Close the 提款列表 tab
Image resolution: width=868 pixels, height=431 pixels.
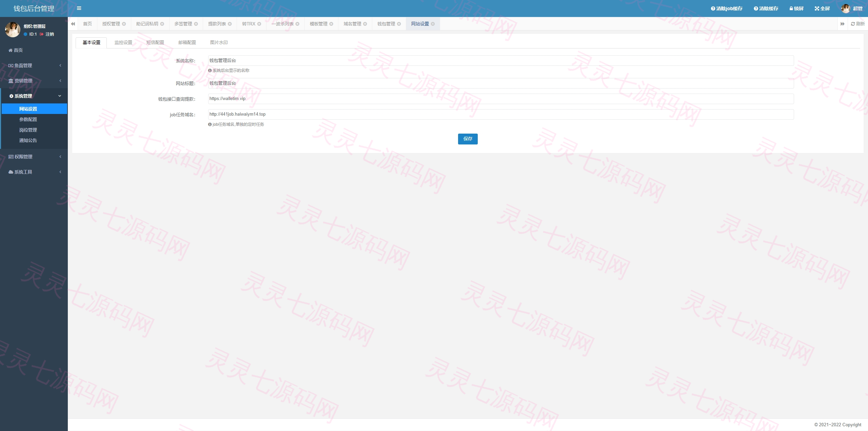point(230,24)
